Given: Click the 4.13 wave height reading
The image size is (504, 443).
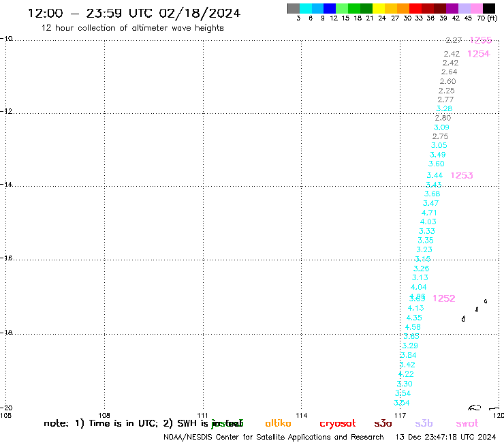Looking at the screenshot, I should [416, 308].
